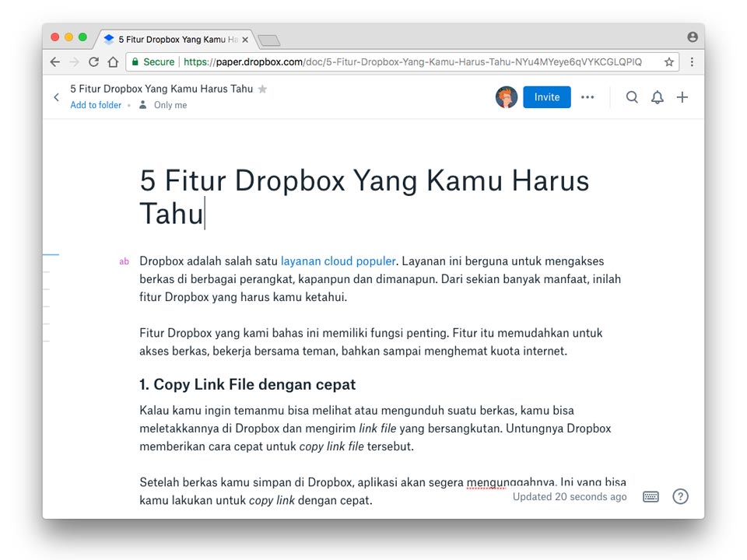Go back with Paper header chevron
The image size is (747, 560).
[56, 97]
